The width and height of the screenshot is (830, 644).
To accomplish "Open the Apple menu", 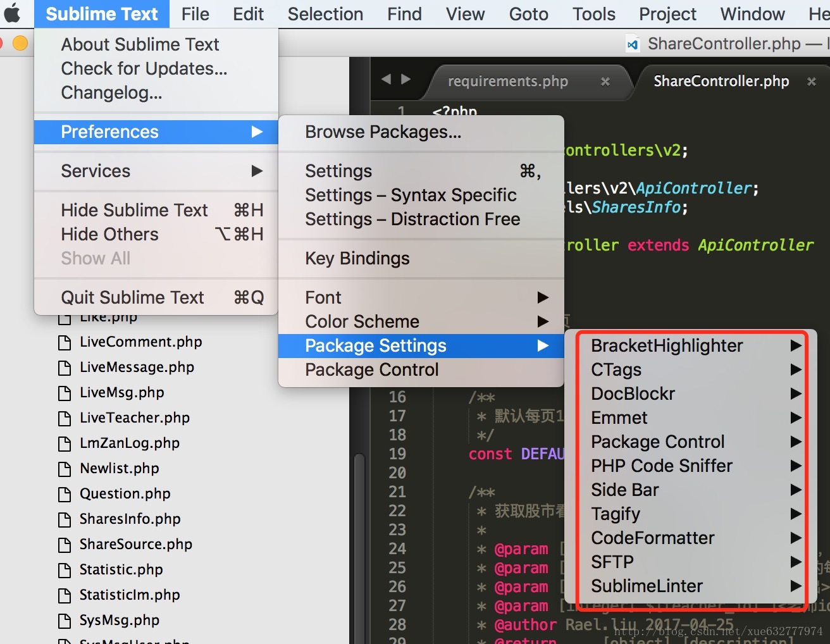I will 13,13.
